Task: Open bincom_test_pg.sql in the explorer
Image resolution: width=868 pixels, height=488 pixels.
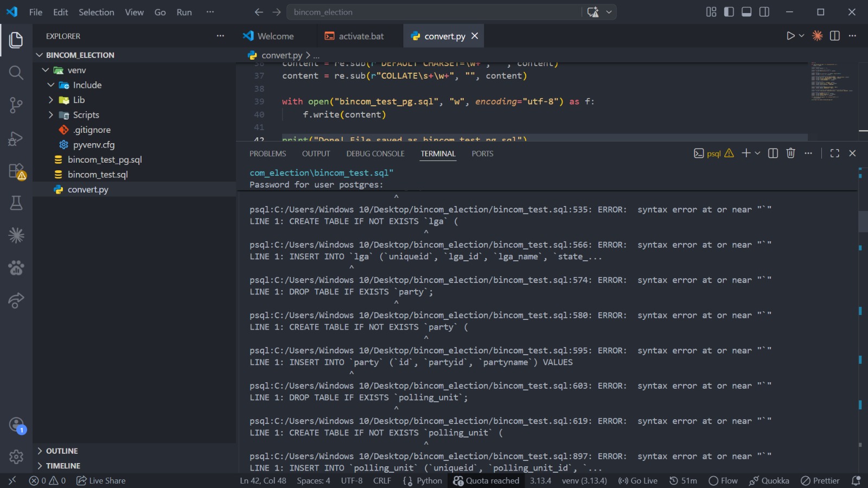Action: tap(104, 159)
